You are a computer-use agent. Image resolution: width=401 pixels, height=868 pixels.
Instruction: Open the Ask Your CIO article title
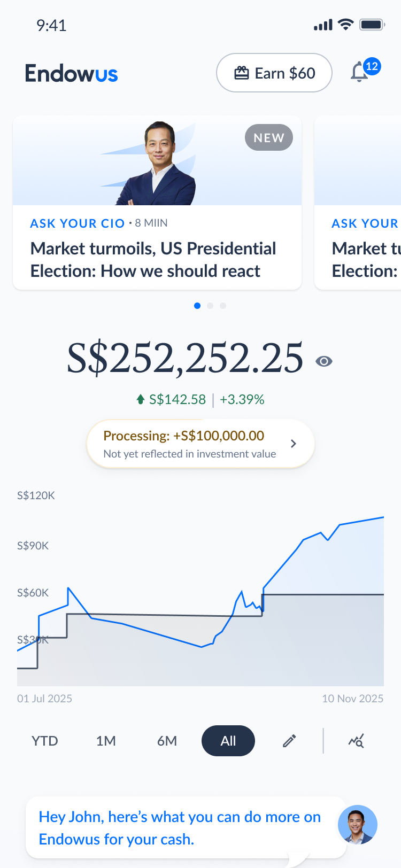pyautogui.click(x=153, y=260)
